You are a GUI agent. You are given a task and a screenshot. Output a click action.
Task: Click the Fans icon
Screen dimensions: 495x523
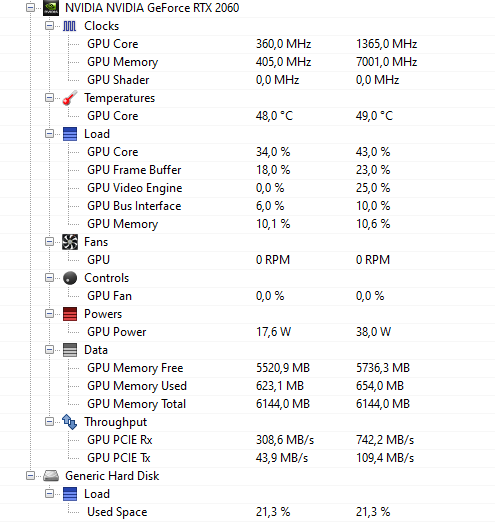click(70, 242)
